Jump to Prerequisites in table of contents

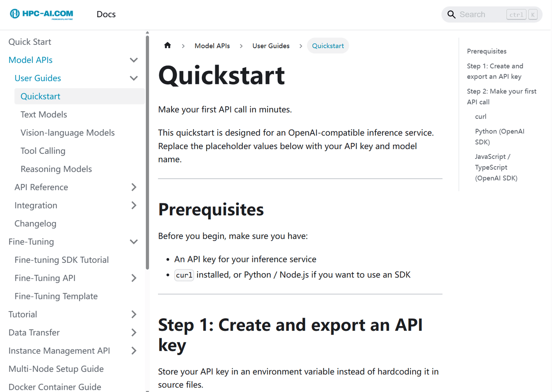coord(486,51)
